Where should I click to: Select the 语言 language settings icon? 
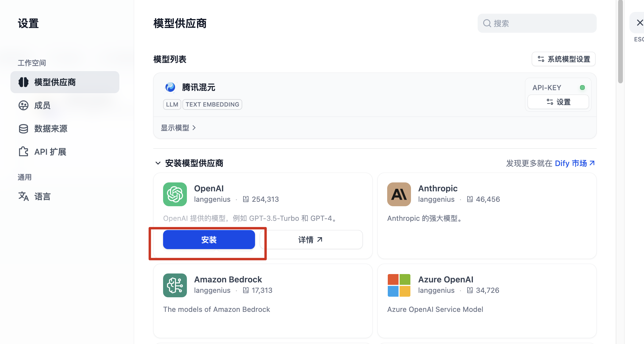24,196
